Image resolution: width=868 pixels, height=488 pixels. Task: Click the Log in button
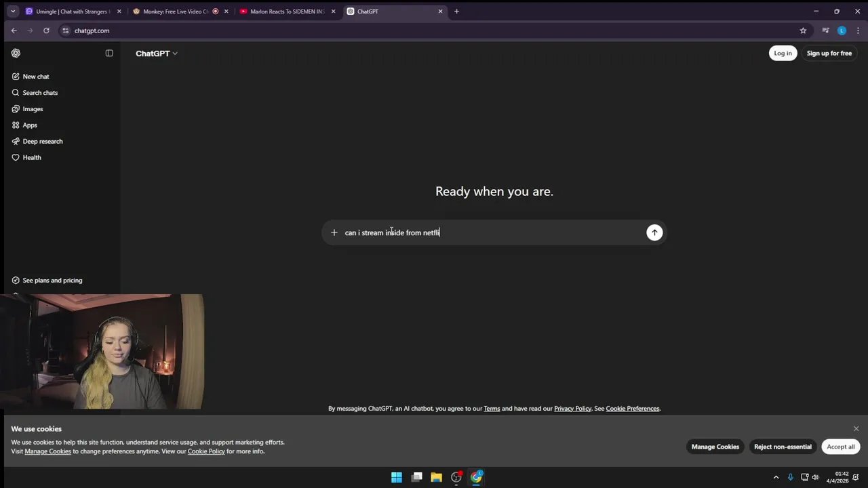point(783,54)
